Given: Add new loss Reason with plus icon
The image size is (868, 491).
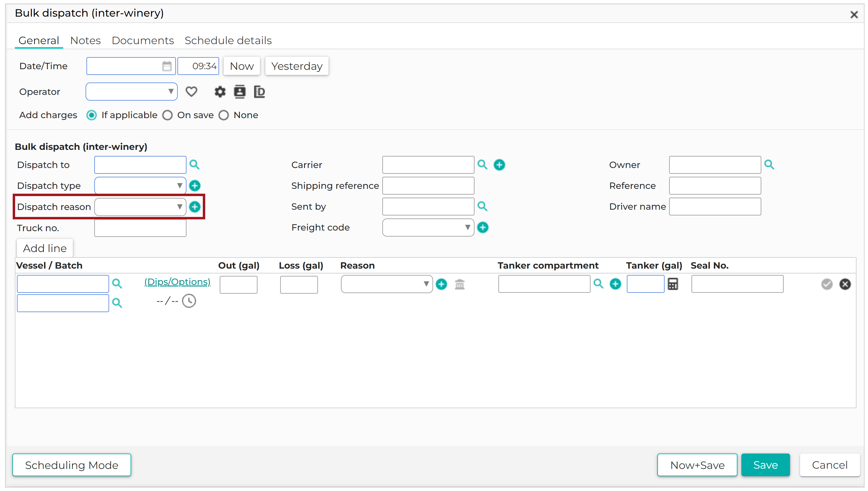Looking at the screenshot, I should pyautogui.click(x=441, y=284).
